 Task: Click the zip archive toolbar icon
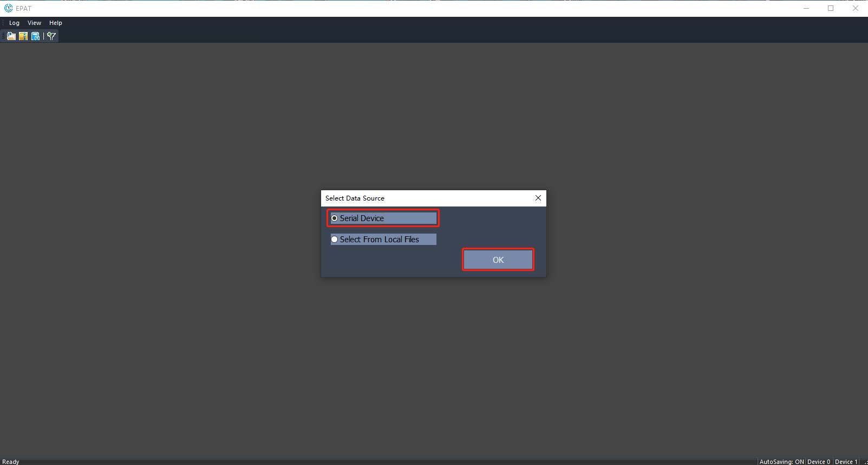coord(23,36)
